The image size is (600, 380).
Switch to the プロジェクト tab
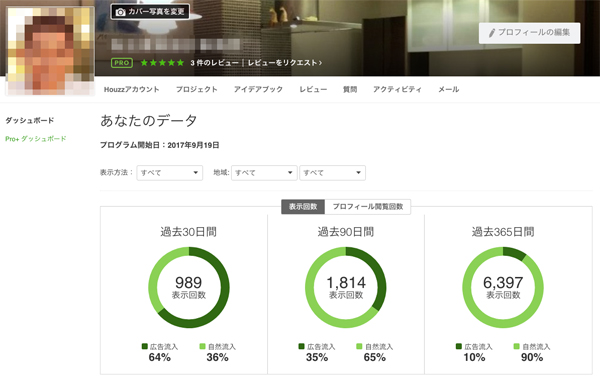197,89
